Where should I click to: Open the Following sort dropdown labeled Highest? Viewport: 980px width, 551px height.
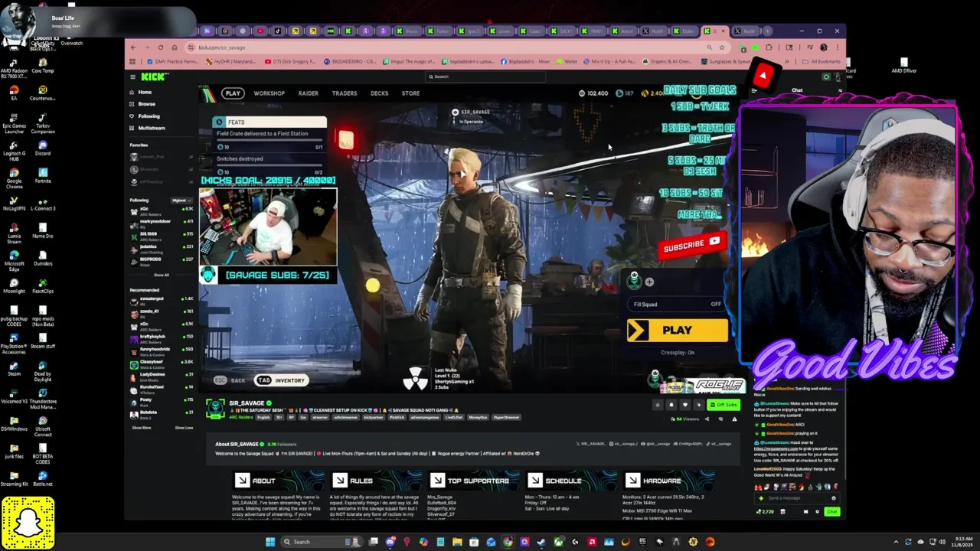(181, 201)
